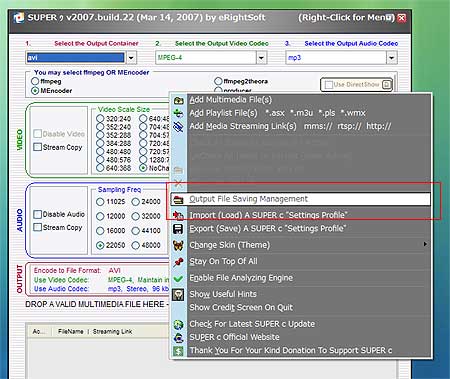This screenshot has height=379, width=450.
Task: Select the ffmpeg encoder radio button
Action: [x=35, y=81]
